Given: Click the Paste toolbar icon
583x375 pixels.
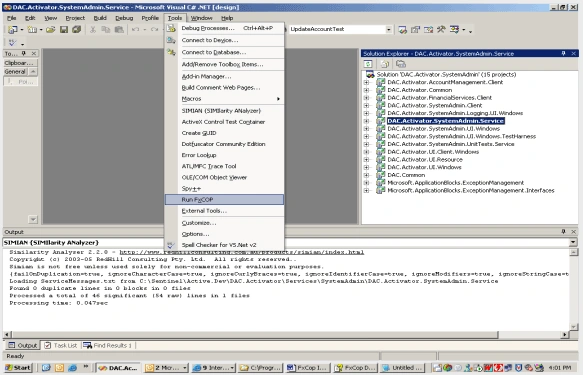Looking at the screenshot, I should point(119,29).
